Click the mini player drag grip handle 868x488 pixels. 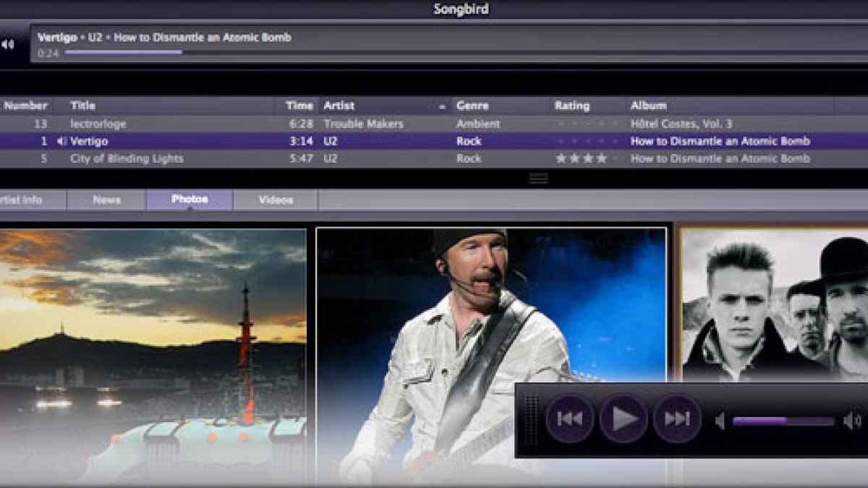532,419
